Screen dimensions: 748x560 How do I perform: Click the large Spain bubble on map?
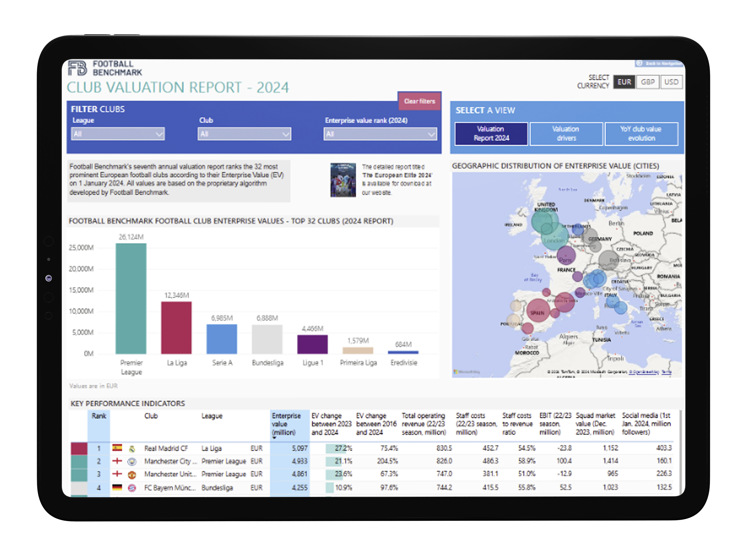(538, 310)
